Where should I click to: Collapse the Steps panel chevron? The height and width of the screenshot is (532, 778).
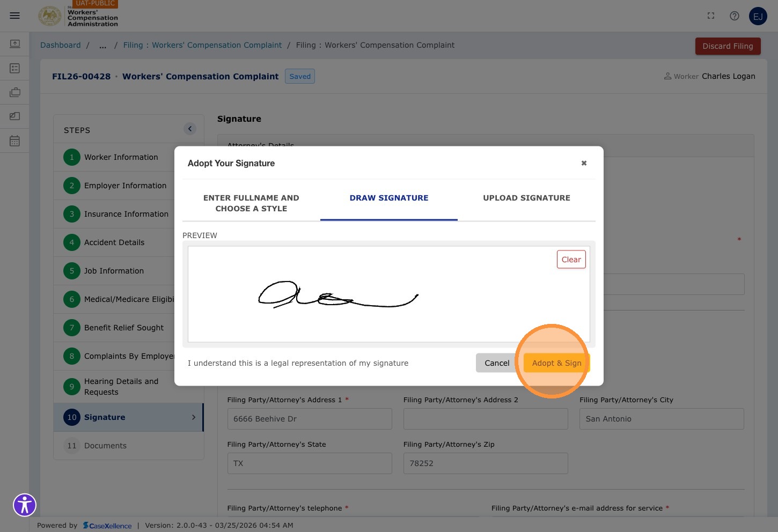(190, 129)
